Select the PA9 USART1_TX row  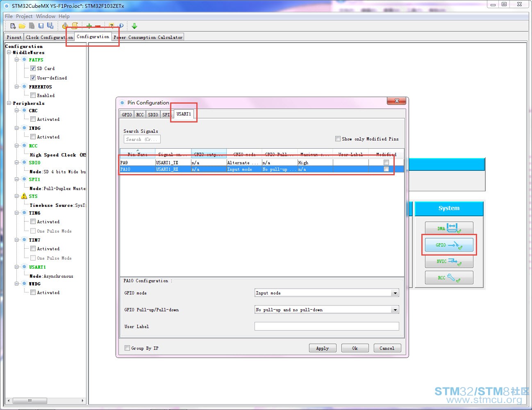pos(262,163)
